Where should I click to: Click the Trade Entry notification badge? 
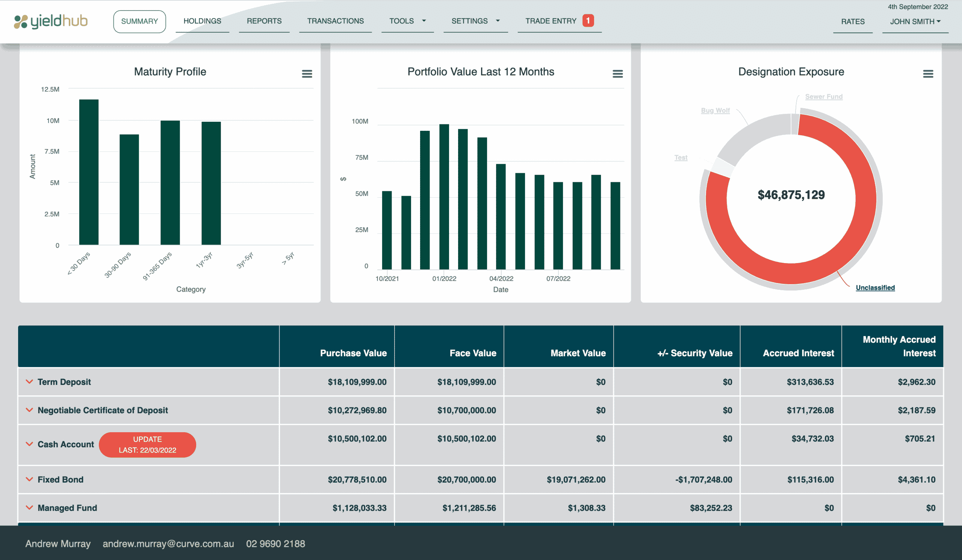[588, 21]
